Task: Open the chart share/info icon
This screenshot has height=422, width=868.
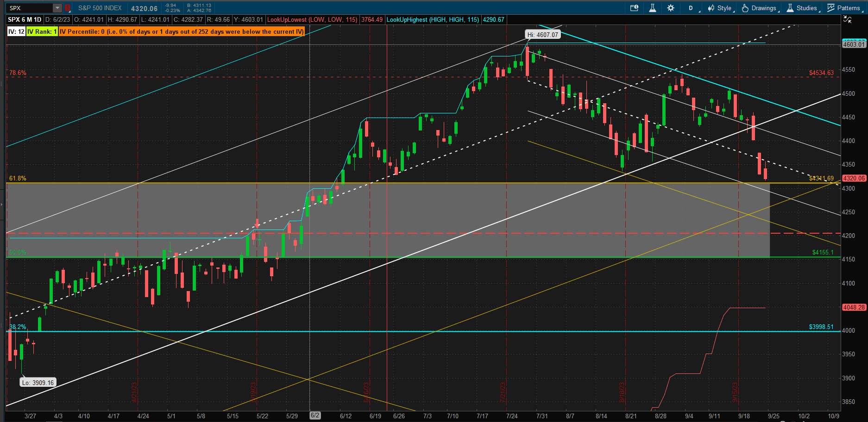Action: coord(635,8)
